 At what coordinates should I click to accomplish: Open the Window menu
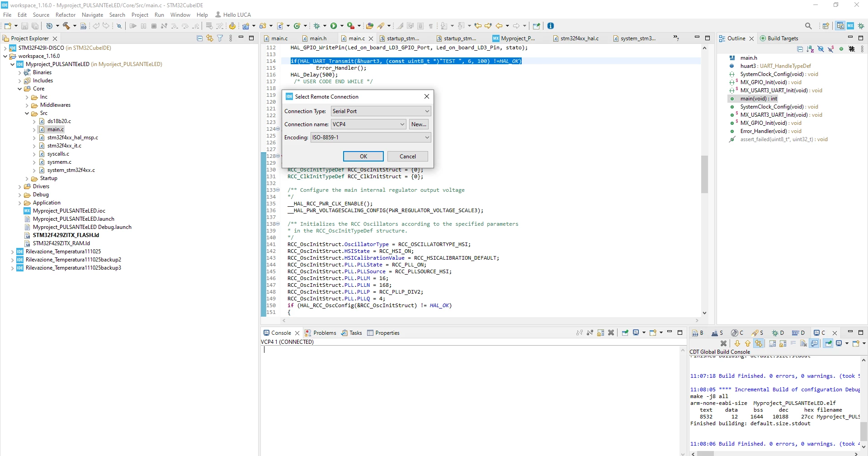click(x=180, y=15)
